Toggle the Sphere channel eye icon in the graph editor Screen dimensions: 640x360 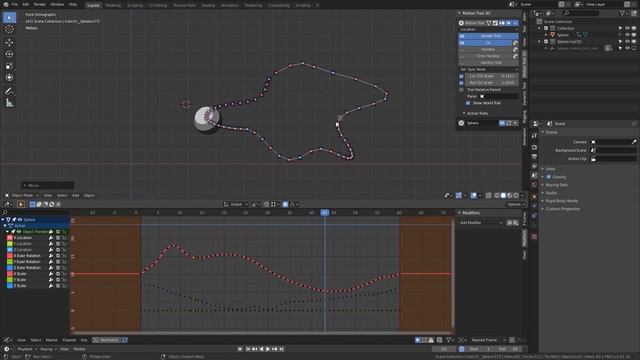pos(20,220)
